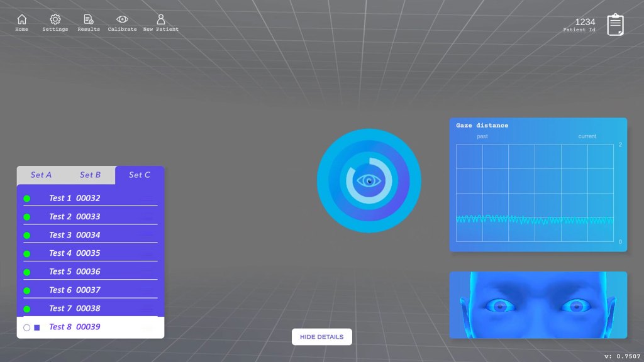This screenshot has height=362, width=644.
Task: Click the 'past' label on gaze chart
Action: pos(482,136)
